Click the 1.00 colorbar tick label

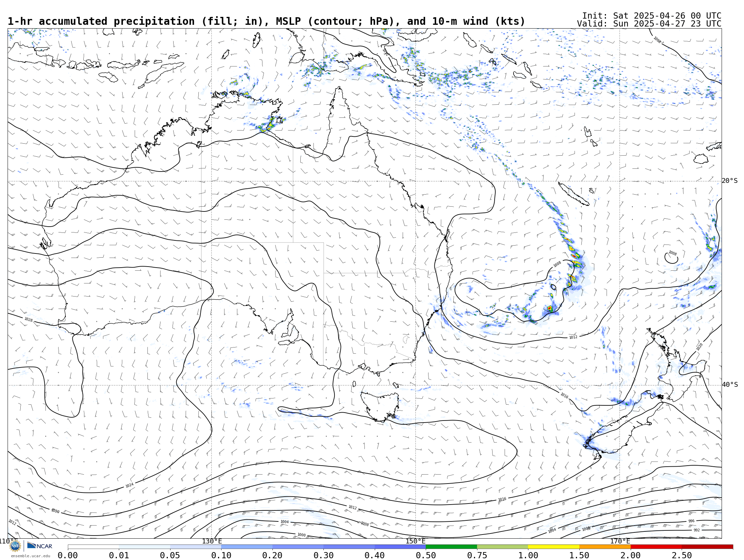tap(528, 556)
